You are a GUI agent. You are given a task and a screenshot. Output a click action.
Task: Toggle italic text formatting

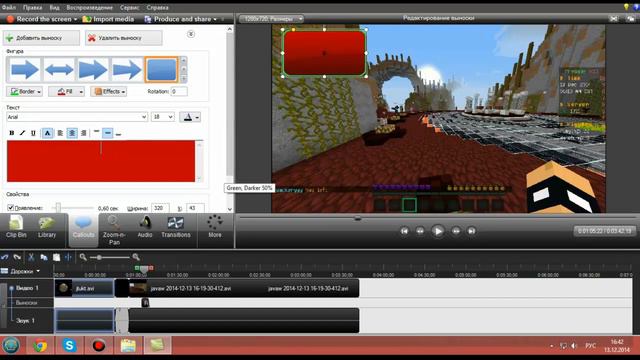coord(22,133)
